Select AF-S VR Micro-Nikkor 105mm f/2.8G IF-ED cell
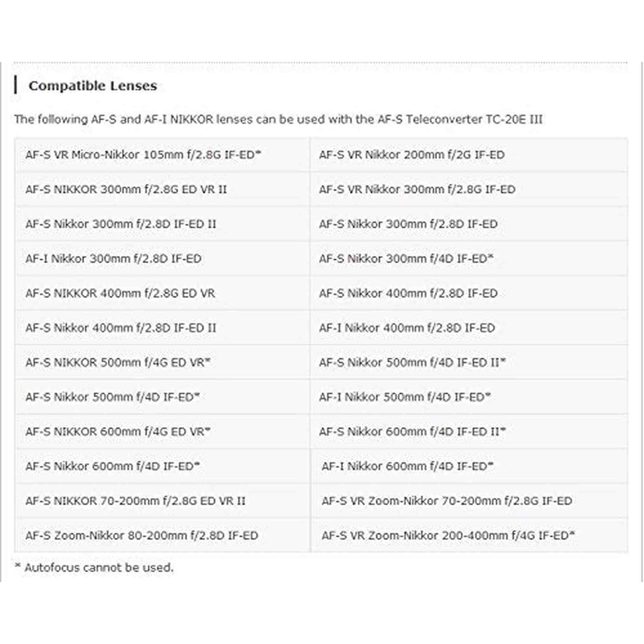The image size is (644, 644). [x=162, y=155]
